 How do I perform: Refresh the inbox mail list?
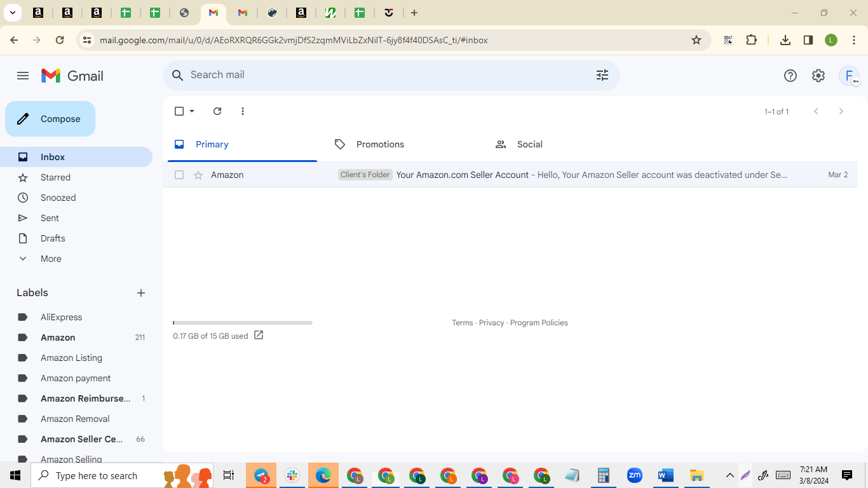coord(217,111)
